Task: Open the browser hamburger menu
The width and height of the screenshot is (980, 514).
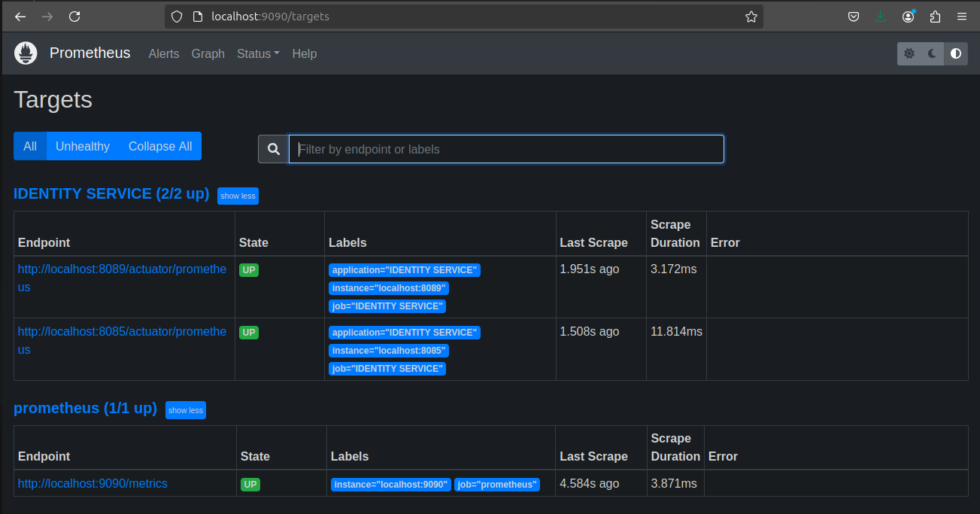Action: (962, 17)
